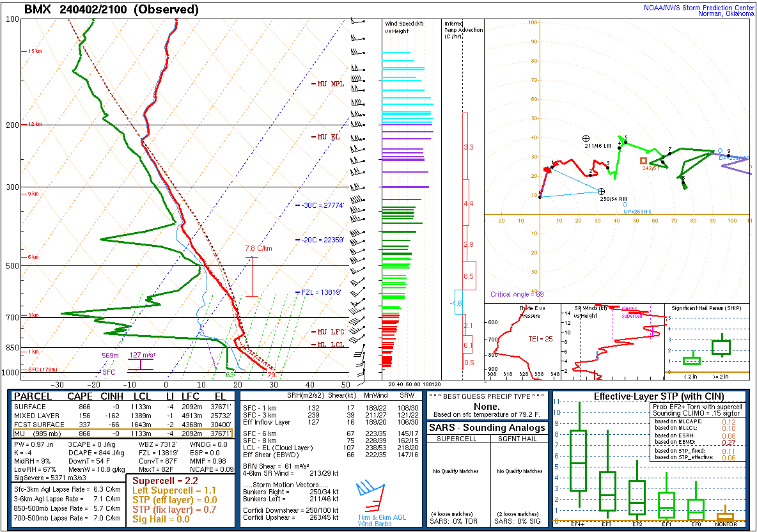Click the 'FZL = 13819' freezing level label
This screenshot has width=757, height=532.
point(318,292)
